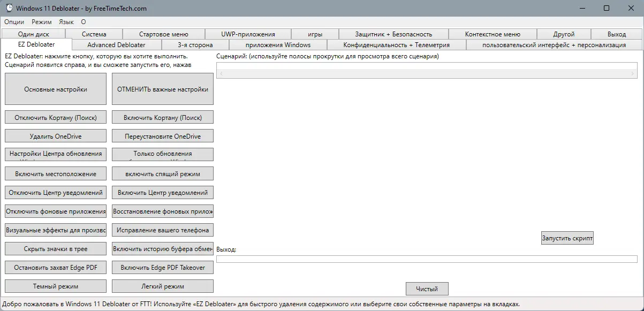Click Включить Edge PDF Takeover
The width and height of the screenshot is (644, 311).
pos(163,267)
